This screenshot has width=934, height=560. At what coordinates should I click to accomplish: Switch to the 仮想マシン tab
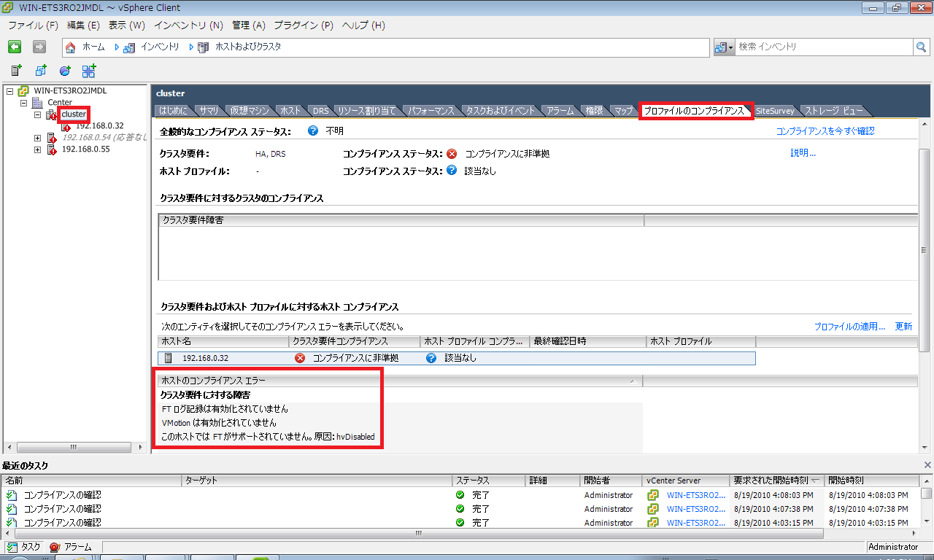(x=249, y=111)
